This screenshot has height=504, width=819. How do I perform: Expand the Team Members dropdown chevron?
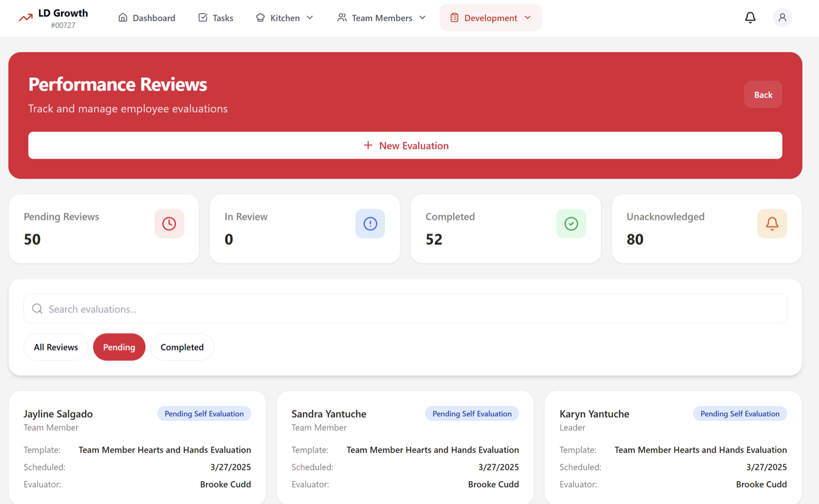point(422,17)
